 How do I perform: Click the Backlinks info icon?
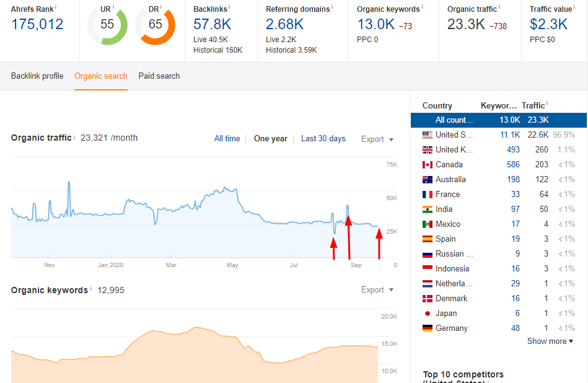pyautogui.click(x=229, y=6)
